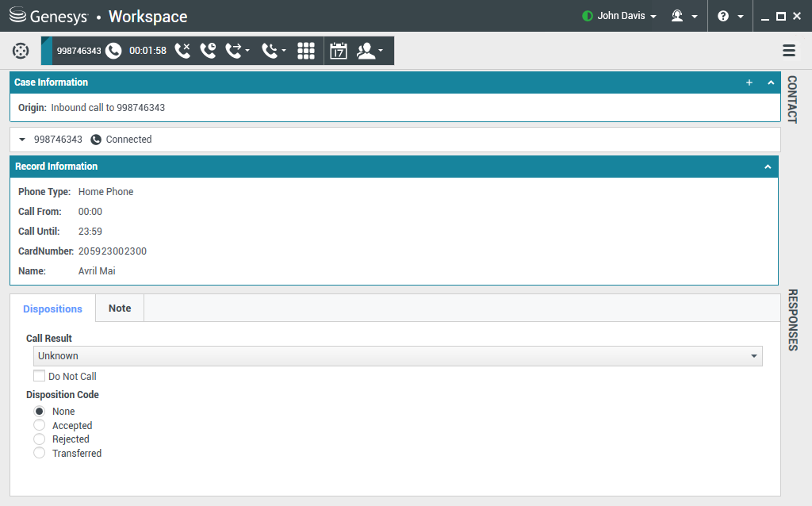Close the Workspace window
This screenshot has height=506, width=812.
(x=797, y=16)
